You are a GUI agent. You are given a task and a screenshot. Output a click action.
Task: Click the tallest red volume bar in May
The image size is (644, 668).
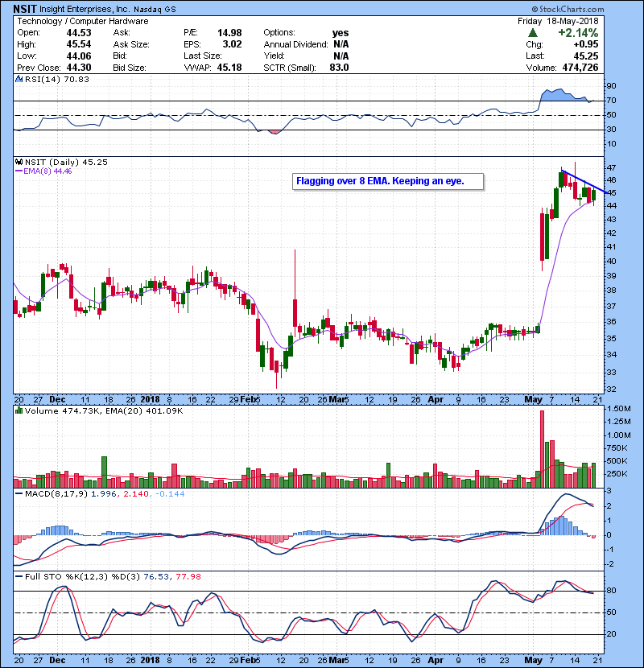pyautogui.click(x=542, y=449)
